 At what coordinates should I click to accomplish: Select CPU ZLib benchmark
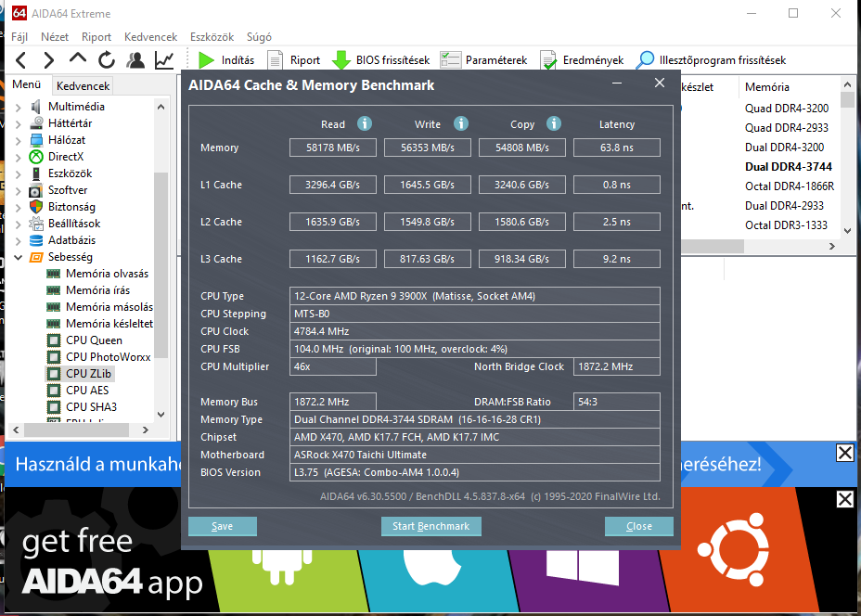88,373
